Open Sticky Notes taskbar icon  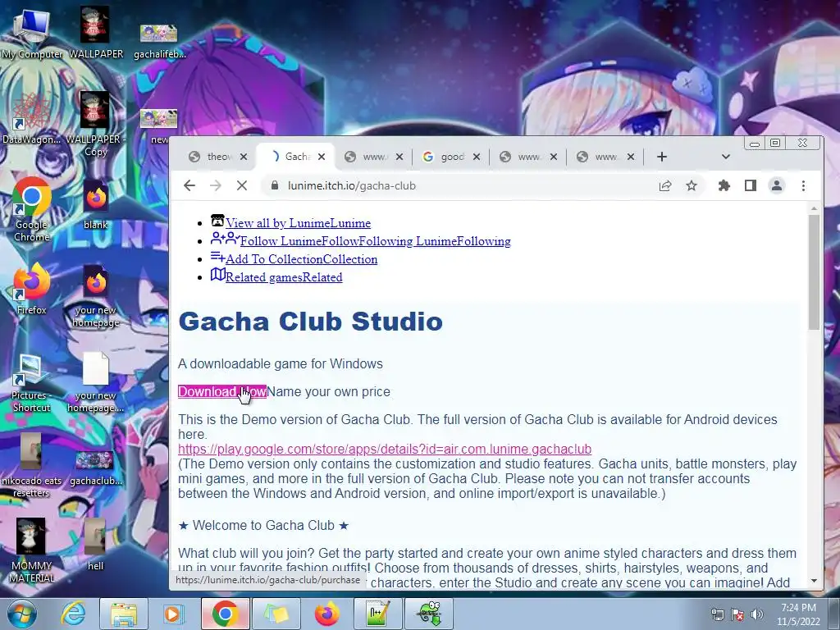(276, 614)
